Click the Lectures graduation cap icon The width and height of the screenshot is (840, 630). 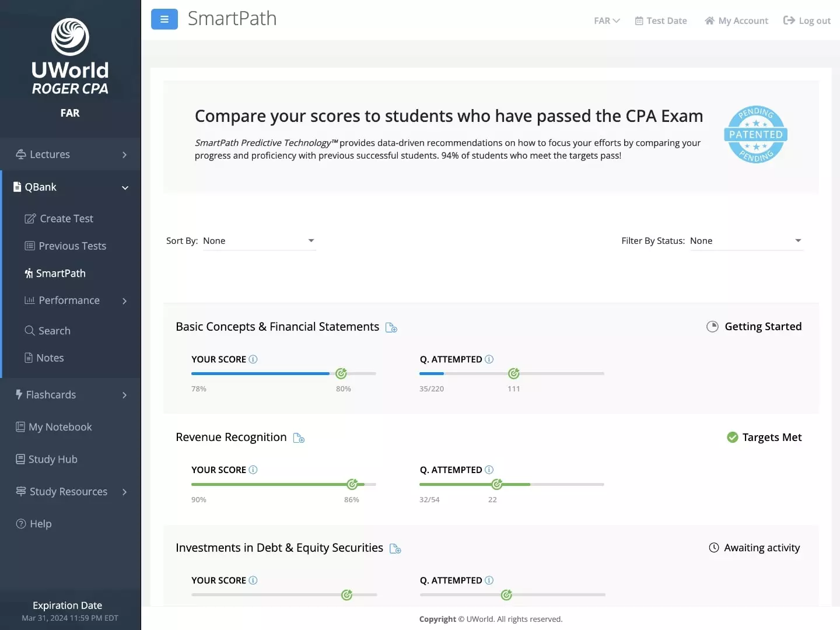[21, 155]
